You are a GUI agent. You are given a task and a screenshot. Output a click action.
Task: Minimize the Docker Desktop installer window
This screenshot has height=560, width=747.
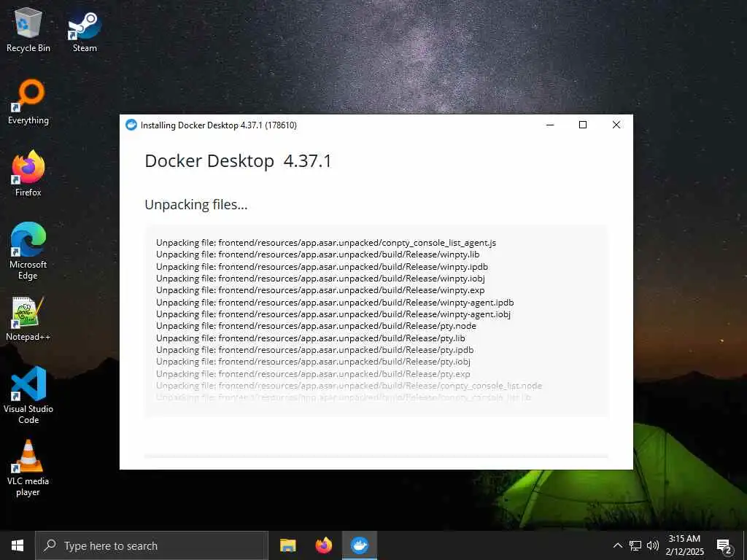(550, 125)
